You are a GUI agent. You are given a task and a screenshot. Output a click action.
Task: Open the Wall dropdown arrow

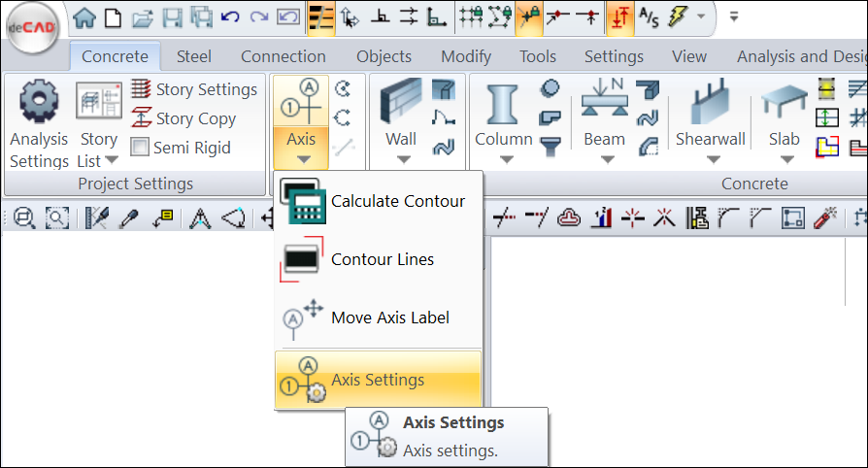point(401,159)
